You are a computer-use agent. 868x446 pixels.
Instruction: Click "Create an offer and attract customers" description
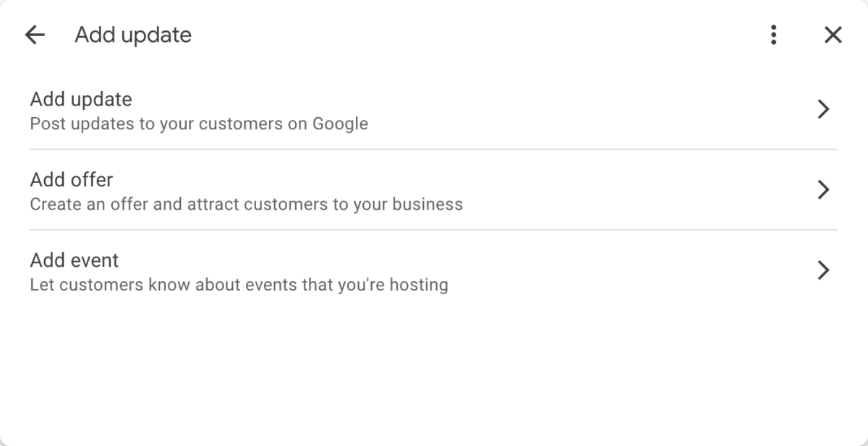click(246, 205)
